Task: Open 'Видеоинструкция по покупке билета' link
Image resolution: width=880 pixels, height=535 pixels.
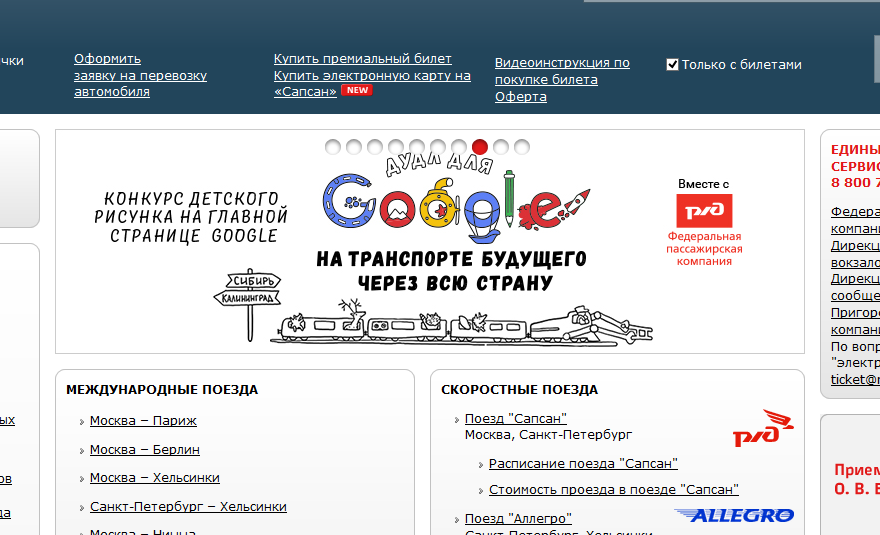Action: pyautogui.click(x=562, y=71)
